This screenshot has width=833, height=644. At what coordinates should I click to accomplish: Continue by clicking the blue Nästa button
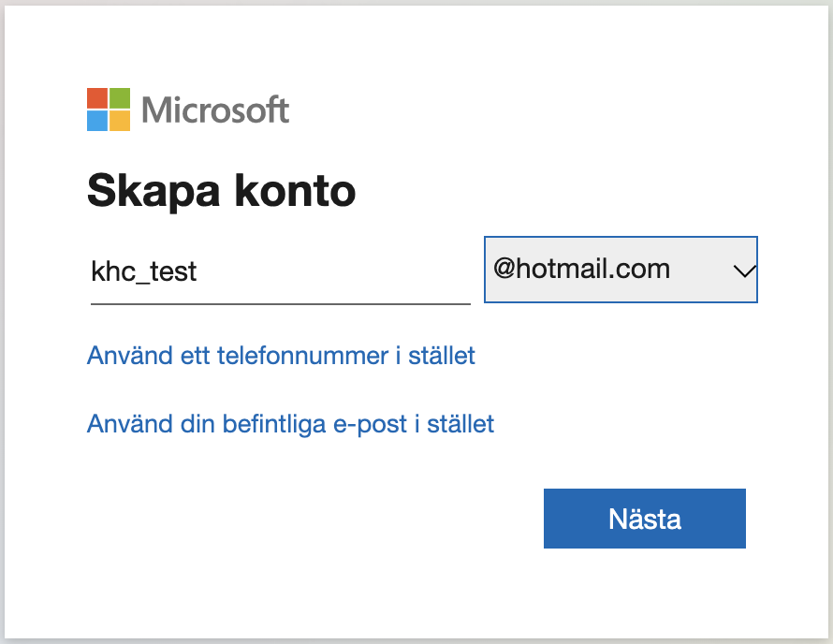[x=645, y=519]
